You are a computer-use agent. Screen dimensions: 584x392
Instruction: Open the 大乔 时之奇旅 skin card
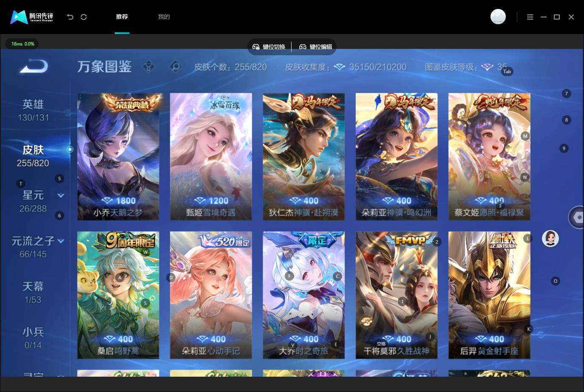pyautogui.click(x=303, y=295)
